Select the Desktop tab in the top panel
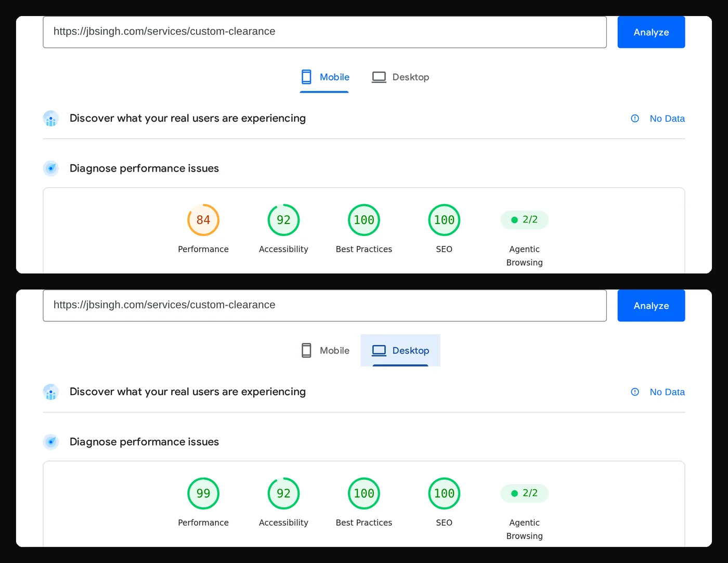 (x=400, y=77)
